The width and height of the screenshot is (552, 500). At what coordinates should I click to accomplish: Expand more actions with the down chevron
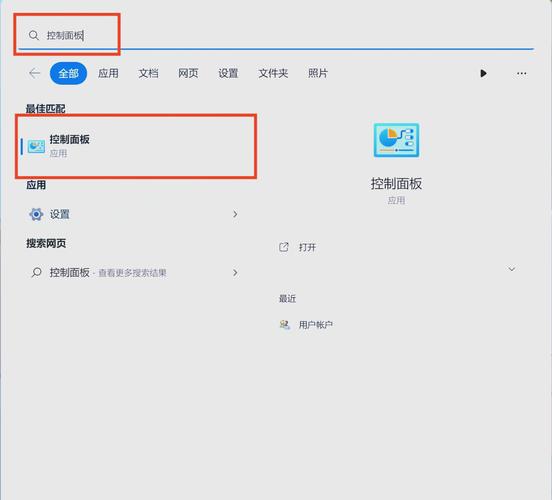(x=512, y=269)
